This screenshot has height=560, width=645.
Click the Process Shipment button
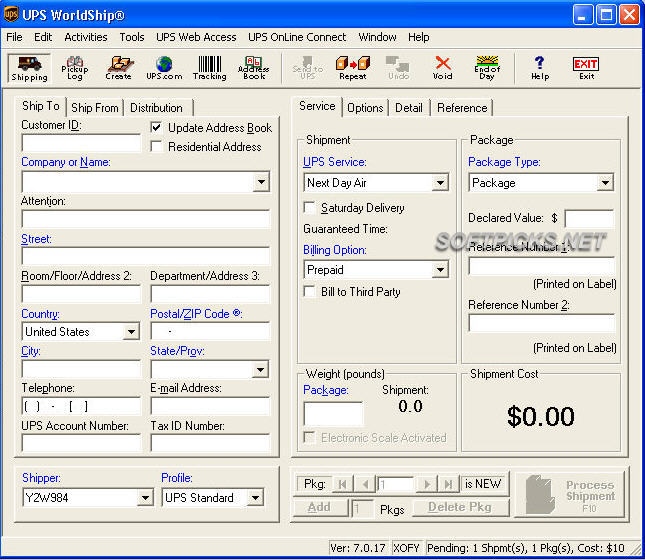point(571,495)
